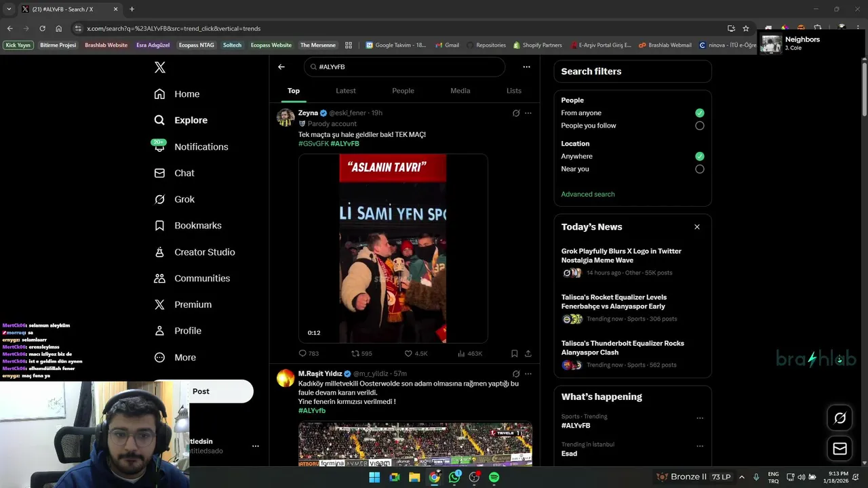Click back arrow next to search box

281,67
